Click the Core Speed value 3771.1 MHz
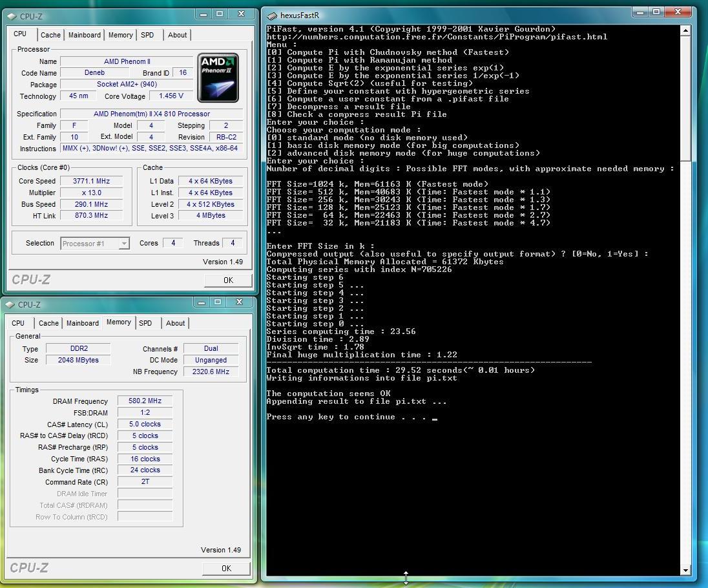The width and height of the screenshot is (708, 588). point(92,181)
